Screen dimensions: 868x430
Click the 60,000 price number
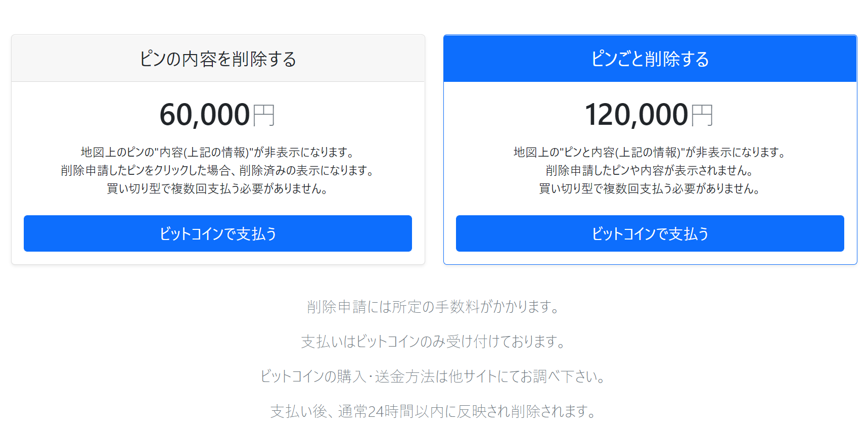(x=205, y=115)
